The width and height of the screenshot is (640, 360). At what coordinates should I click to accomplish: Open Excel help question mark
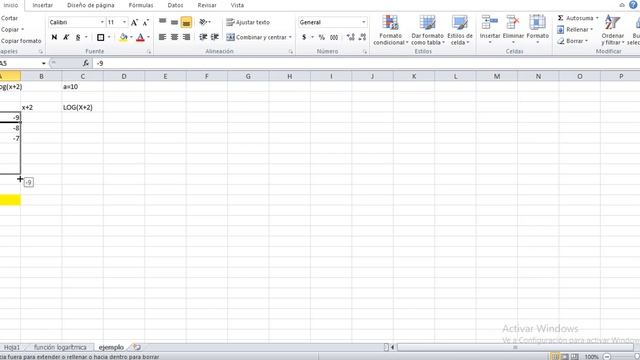tap(633, 5)
